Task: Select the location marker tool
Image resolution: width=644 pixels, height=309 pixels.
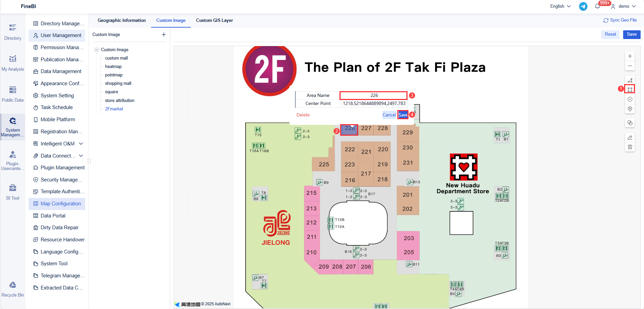Action: (x=630, y=109)
